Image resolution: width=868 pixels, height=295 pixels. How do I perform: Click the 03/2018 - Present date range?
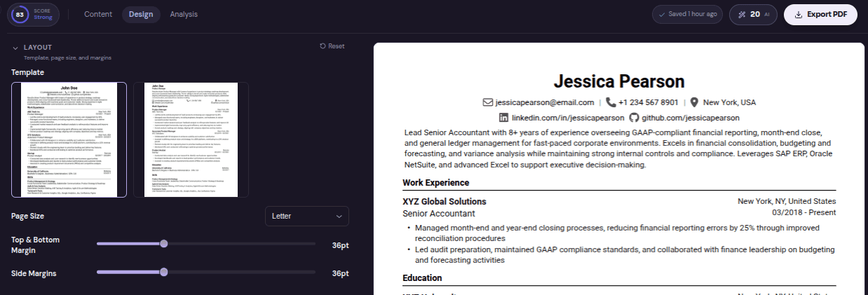tap(803, 213)
